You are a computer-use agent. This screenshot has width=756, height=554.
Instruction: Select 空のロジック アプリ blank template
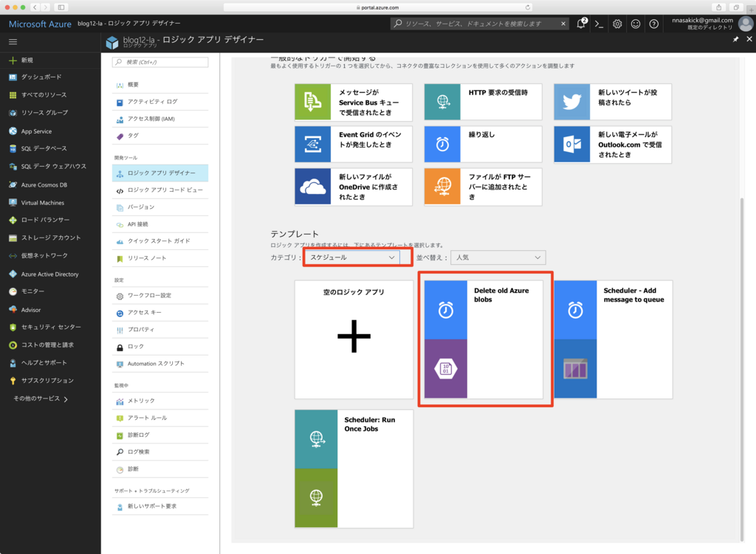354,339
